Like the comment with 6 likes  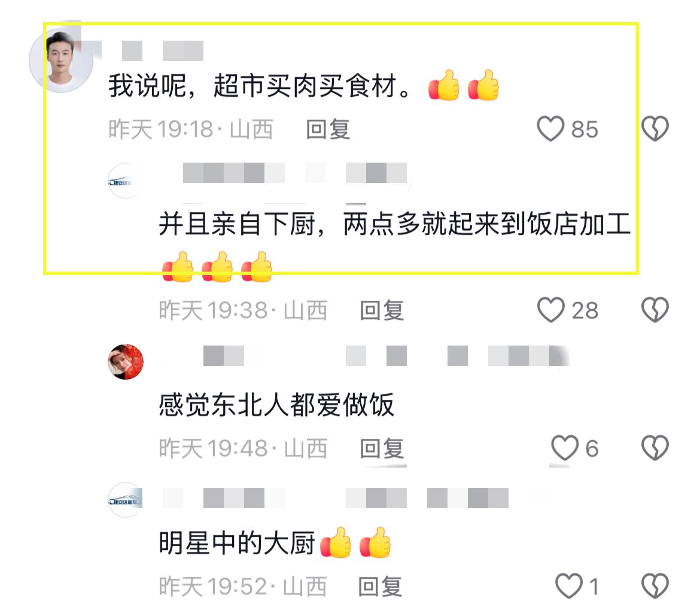coord(564,448)
